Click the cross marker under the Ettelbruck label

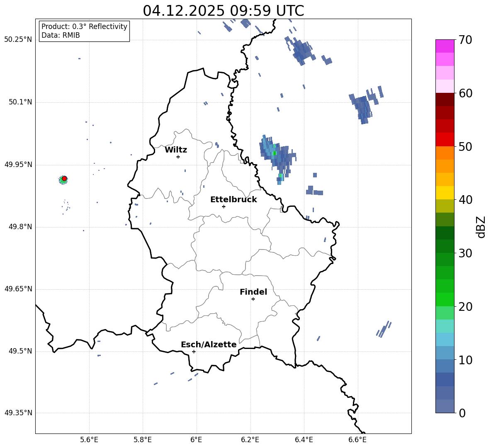pos(224,206)
